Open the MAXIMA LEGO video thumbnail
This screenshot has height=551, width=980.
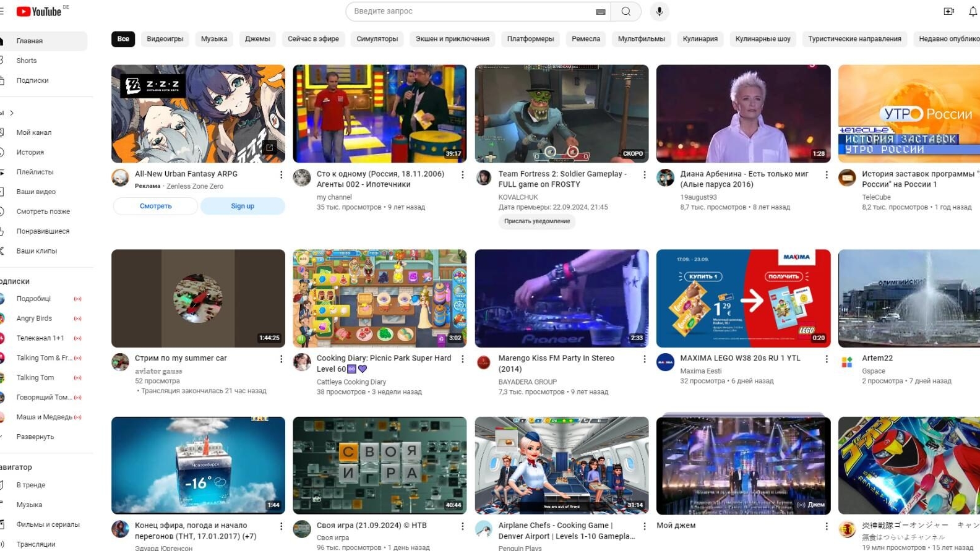pyautogui.click(x=744, y=298)
